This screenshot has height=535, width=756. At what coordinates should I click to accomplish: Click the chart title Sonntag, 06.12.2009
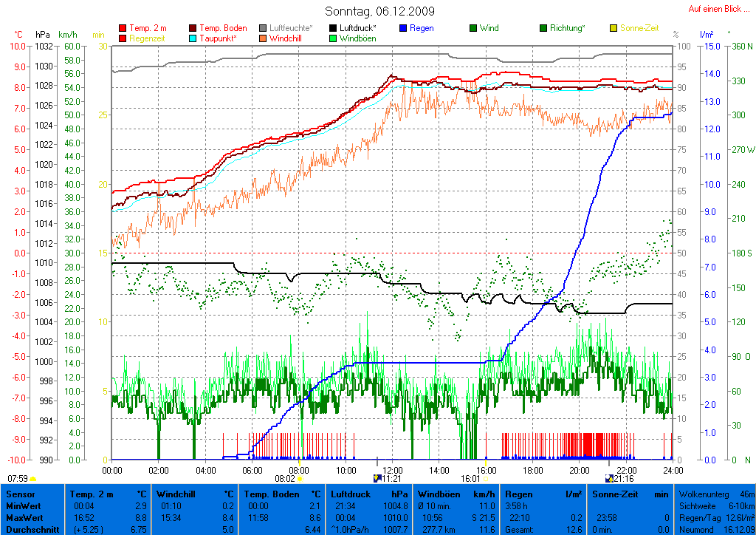(x=379, y=11)
